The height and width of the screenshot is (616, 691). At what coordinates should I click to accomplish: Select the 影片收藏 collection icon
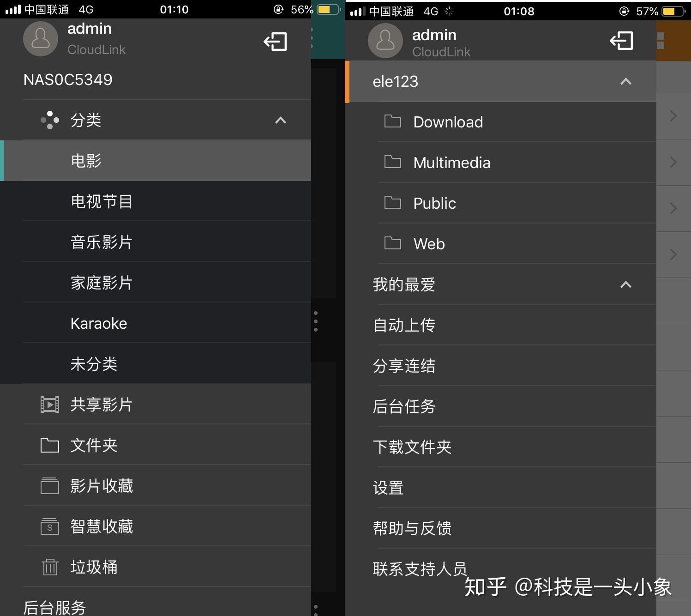click(49, 485)
